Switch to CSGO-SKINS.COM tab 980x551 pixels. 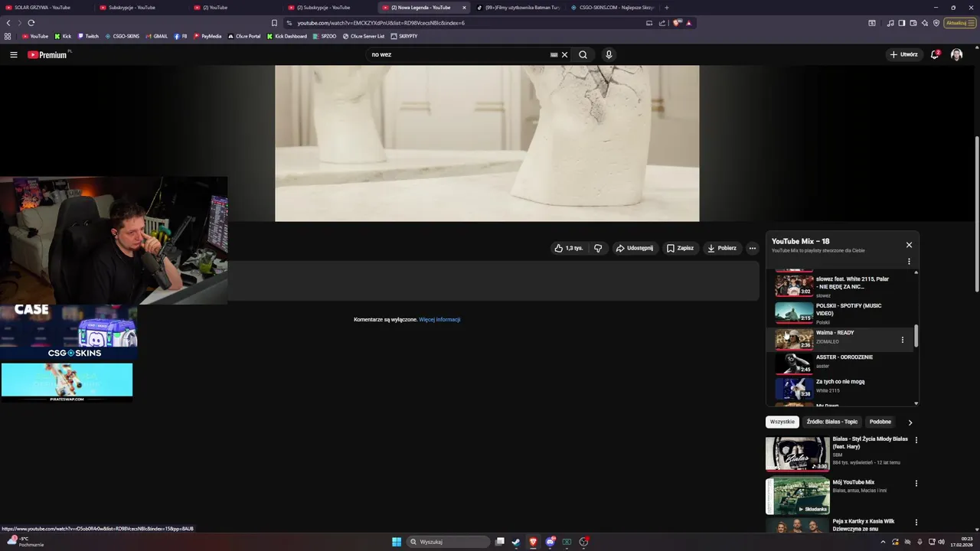click(x=612, y=8)
